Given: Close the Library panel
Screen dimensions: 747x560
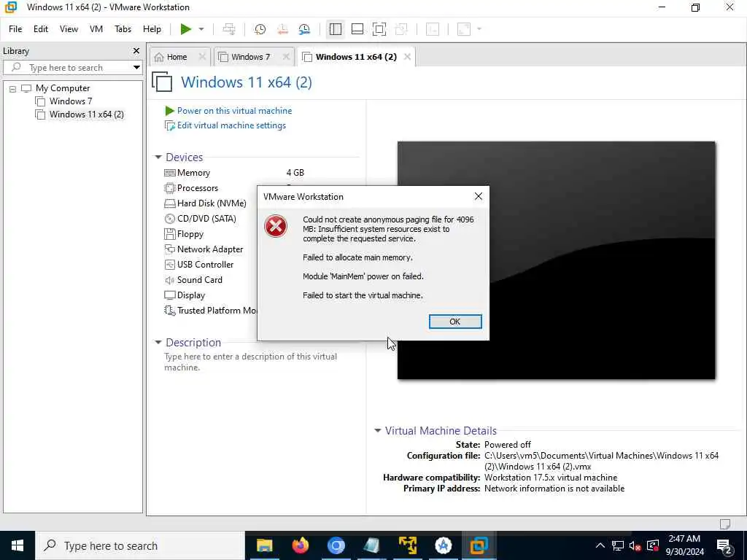Looking at the screenshot, I should point(136,50).
